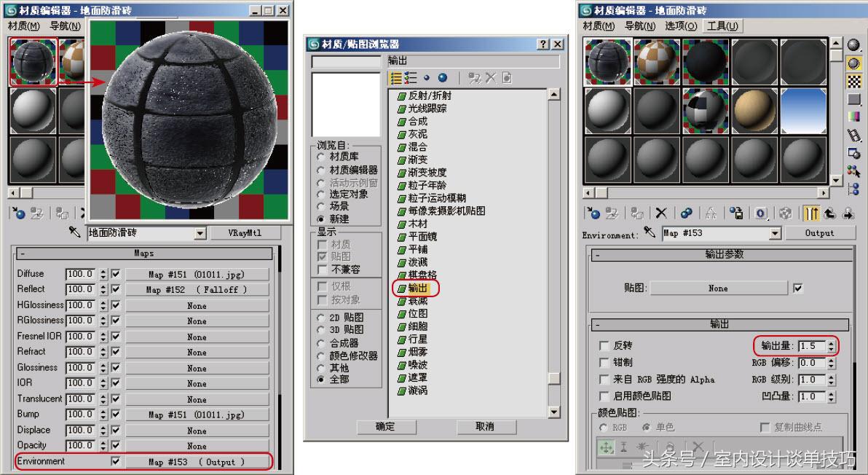This screenshot has height=475, width=868.
Task: Open the Material/Map Navigator icon
Action: pyautogui.click(x=853, y=188)
